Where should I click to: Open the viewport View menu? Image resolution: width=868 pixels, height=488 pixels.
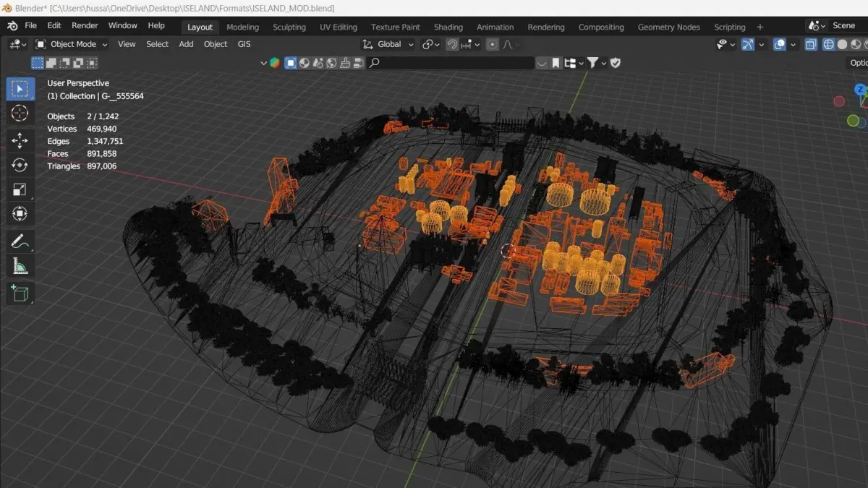point(127,44)
